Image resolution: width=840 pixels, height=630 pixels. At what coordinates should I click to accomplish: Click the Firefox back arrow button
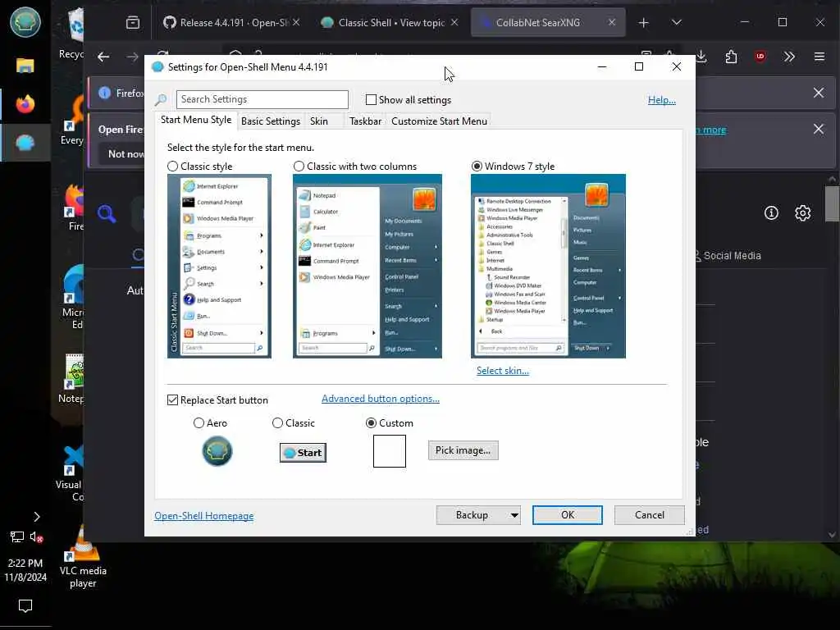pyautogui.click(x=103, y=57)
